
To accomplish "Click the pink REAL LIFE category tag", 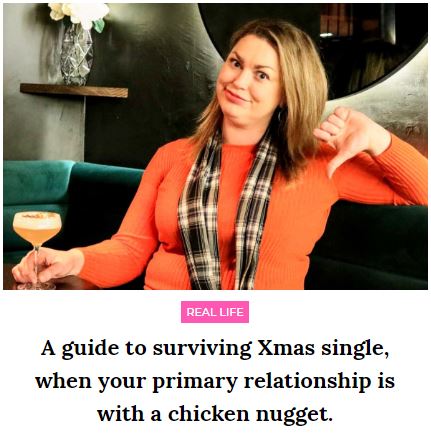I will (x=215, y=312).
